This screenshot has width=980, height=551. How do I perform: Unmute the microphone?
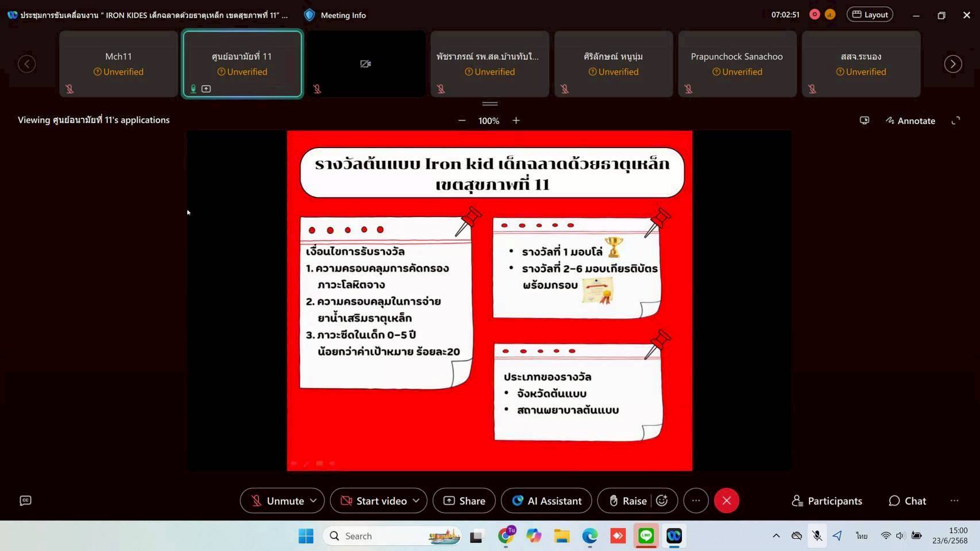[277, 500]
